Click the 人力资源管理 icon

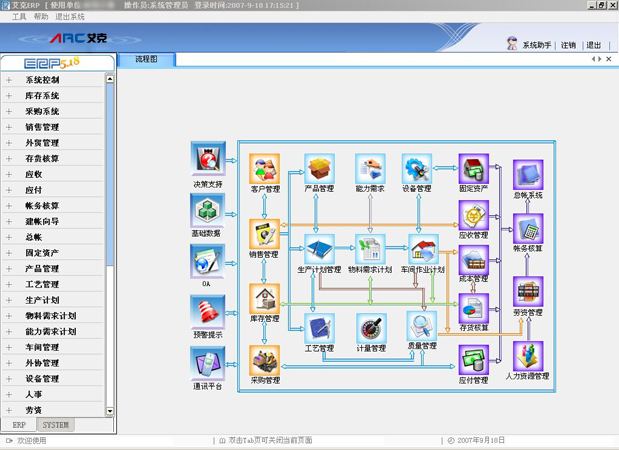point(528,357)
